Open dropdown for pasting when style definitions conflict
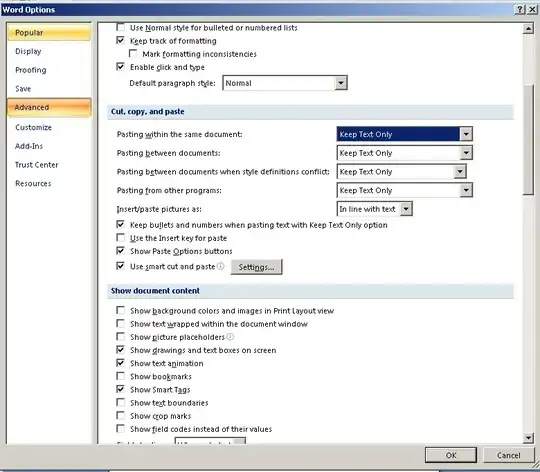This screenshot has height=472, width=540. 459,171
